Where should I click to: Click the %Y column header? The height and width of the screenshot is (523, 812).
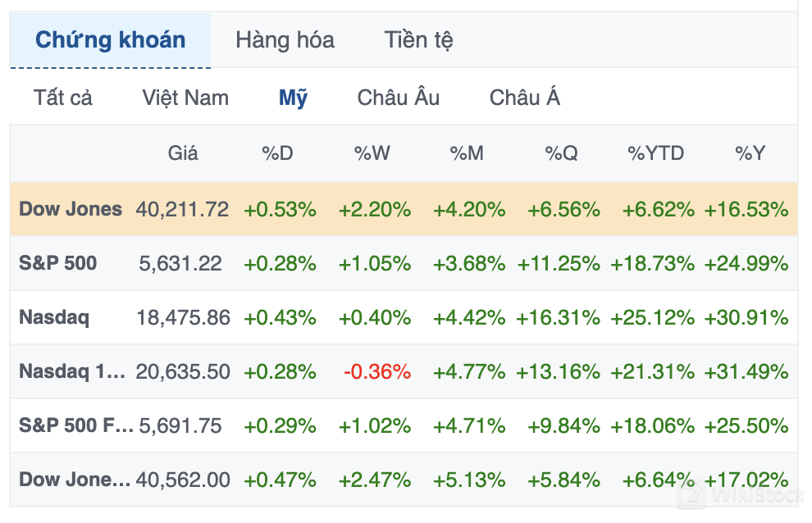coord(750,153)
